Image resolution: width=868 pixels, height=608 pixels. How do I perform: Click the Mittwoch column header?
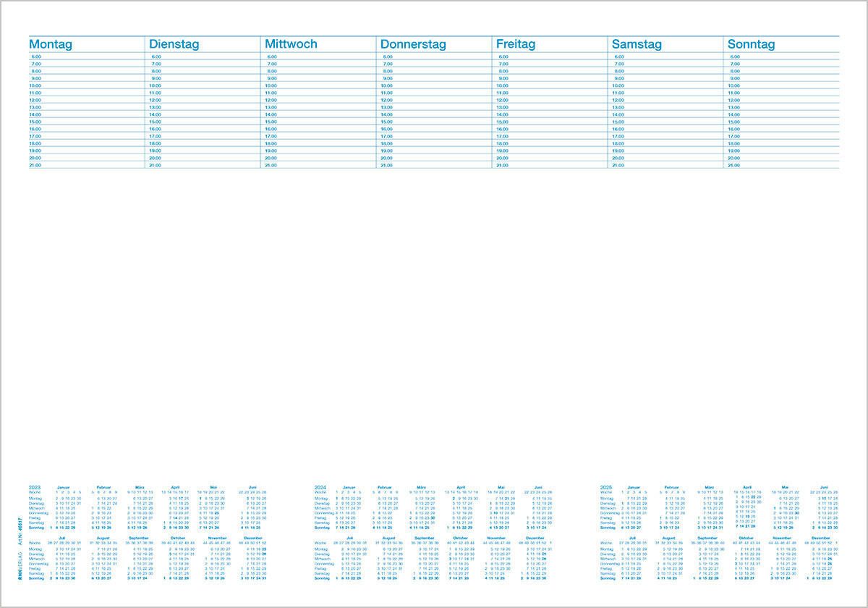[291, 44]
